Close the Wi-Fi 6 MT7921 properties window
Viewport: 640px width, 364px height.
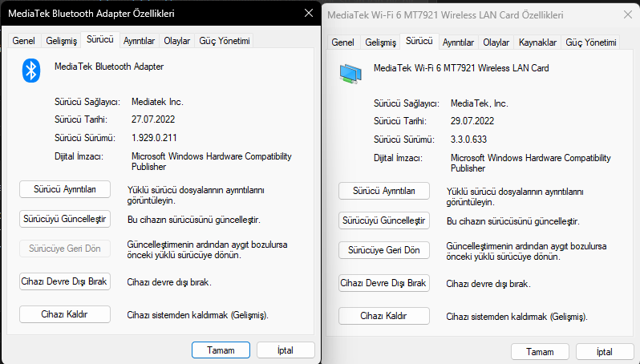pos(628,14)
